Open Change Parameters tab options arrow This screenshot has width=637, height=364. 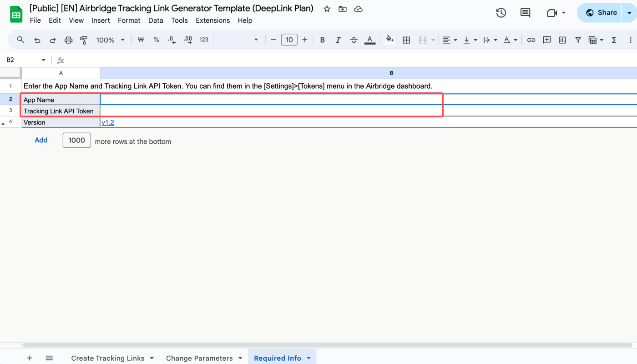[x=240, y=358]
